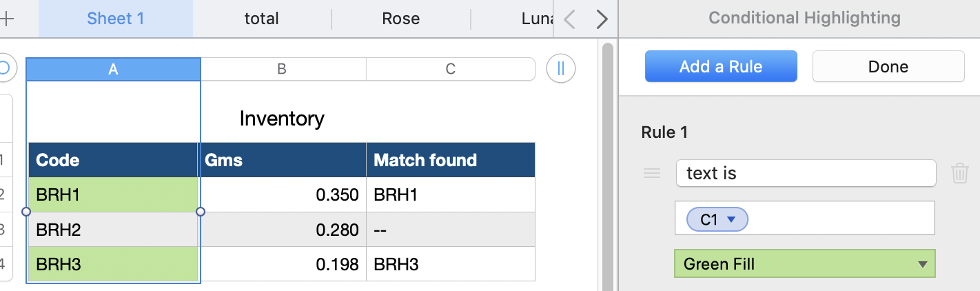Image resolution: width=980 pixels, height=291 pixels.
Task: Select the Sheet 1 tab
Action: coord(116,19)
